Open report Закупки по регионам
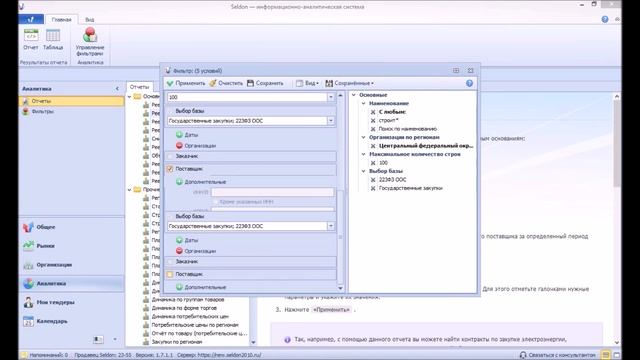Image resolution: width=640 pixels, height=360 pixels. [x=177, y=342]
